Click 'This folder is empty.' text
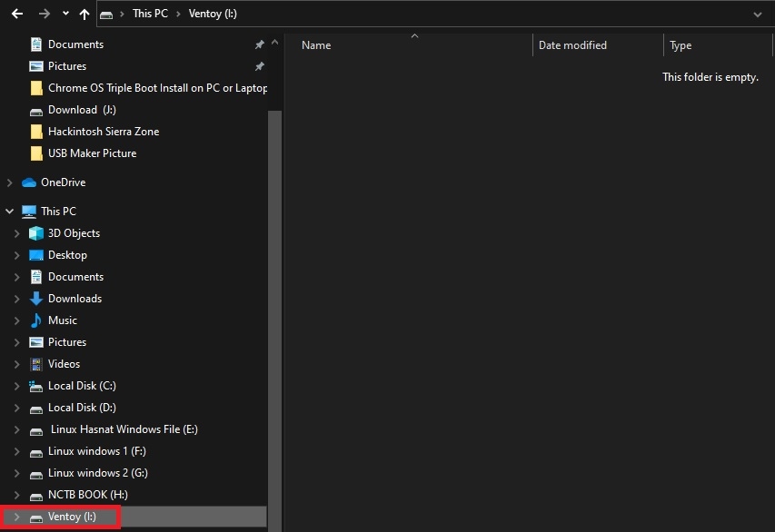 coord(710,77)
